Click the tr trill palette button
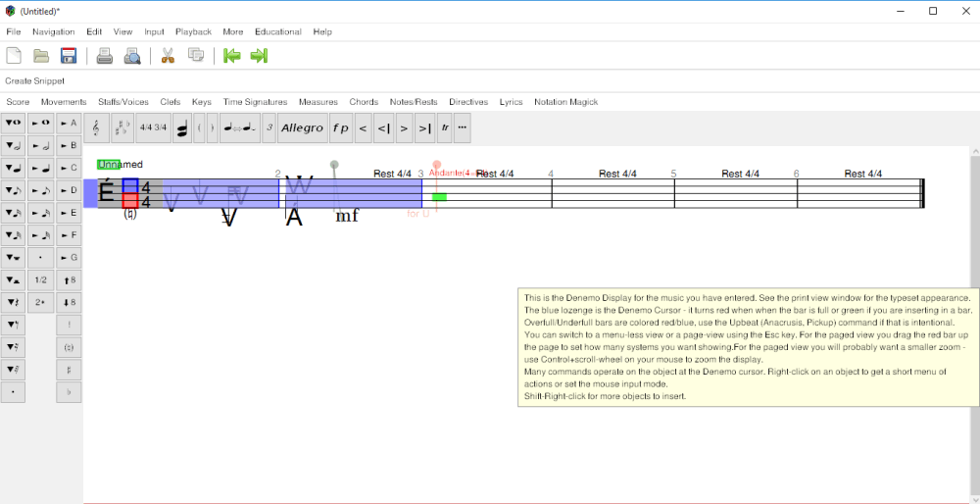This screenshot has width=980, height=504. coord(445,127)
